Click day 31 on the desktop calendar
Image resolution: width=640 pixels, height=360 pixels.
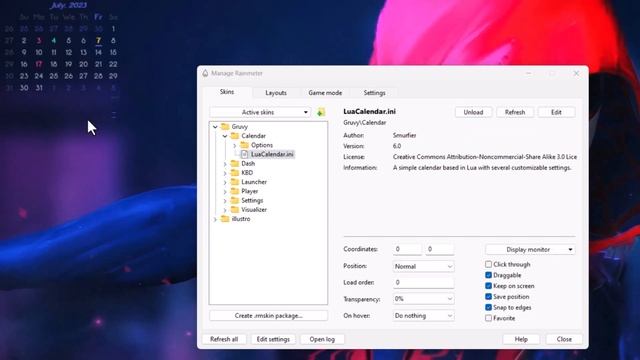tap(39, 88)
